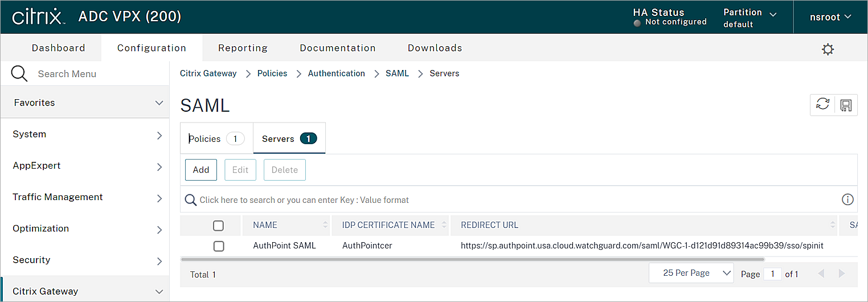Open the Documentation tab
This screenshot has height=302, width=868.
tap(338, 48)
